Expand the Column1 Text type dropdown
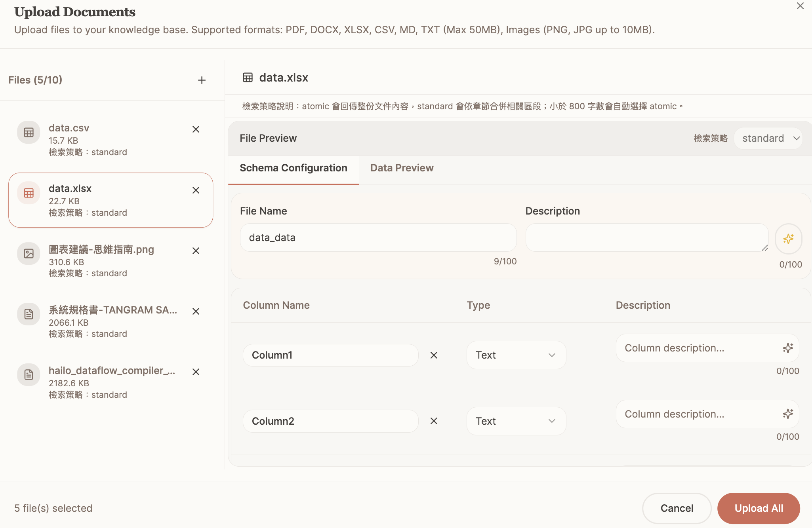The width and height of the screenshot is (812, 528). click(x=516, y=355)
